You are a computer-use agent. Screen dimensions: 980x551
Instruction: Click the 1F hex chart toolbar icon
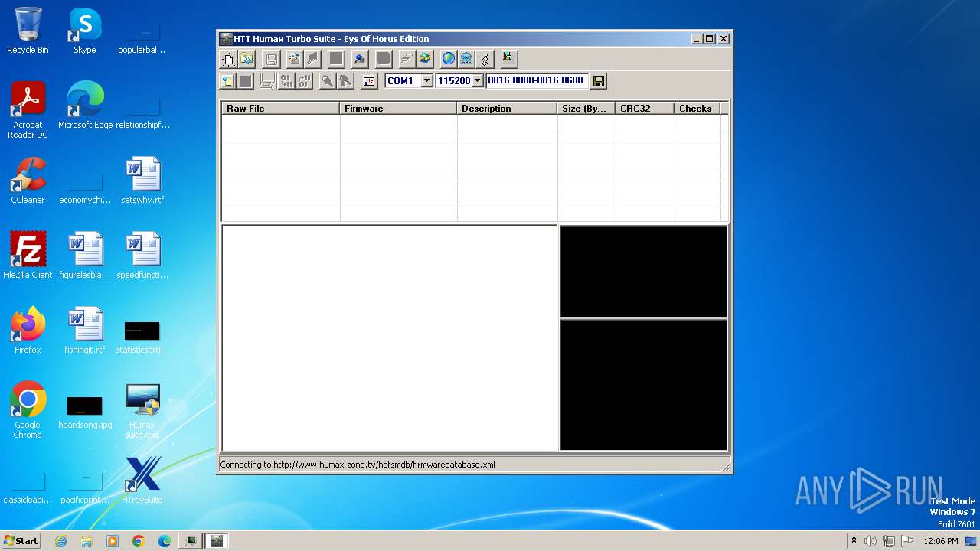369,81
